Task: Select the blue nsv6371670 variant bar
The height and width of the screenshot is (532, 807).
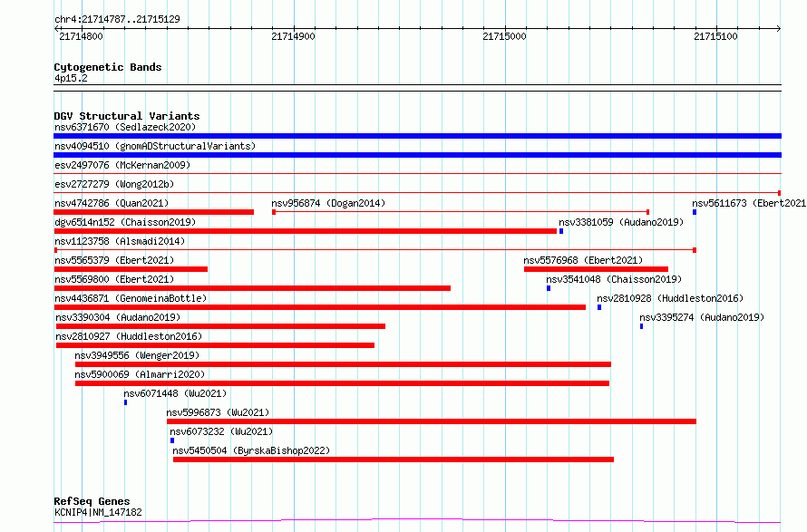Action: click(x=417, y=136)
